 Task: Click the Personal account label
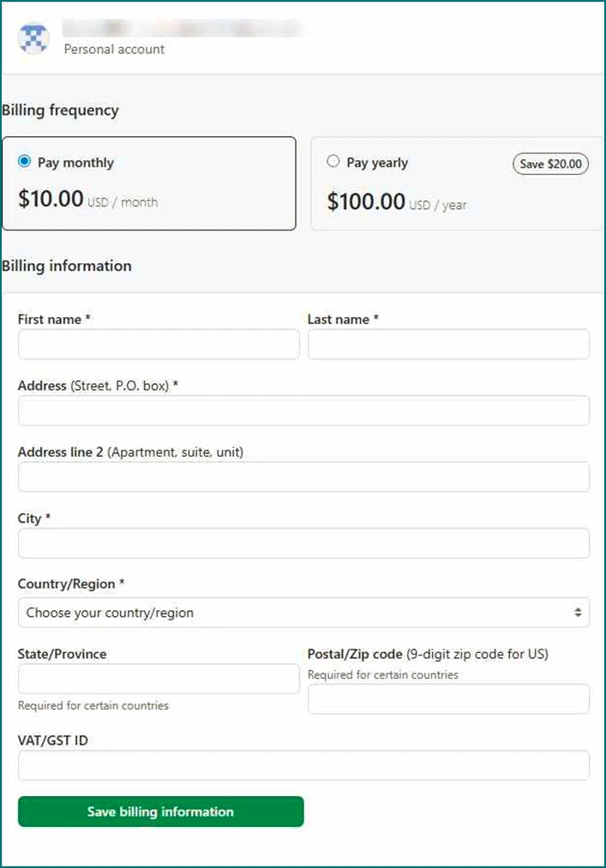pyautogui.click(x=114, y=50)
